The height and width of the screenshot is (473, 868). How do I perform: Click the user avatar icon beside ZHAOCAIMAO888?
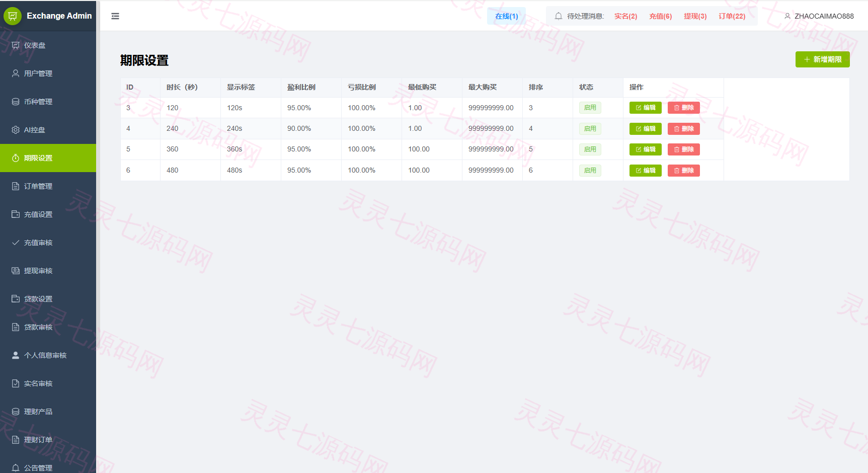[787, 16]
